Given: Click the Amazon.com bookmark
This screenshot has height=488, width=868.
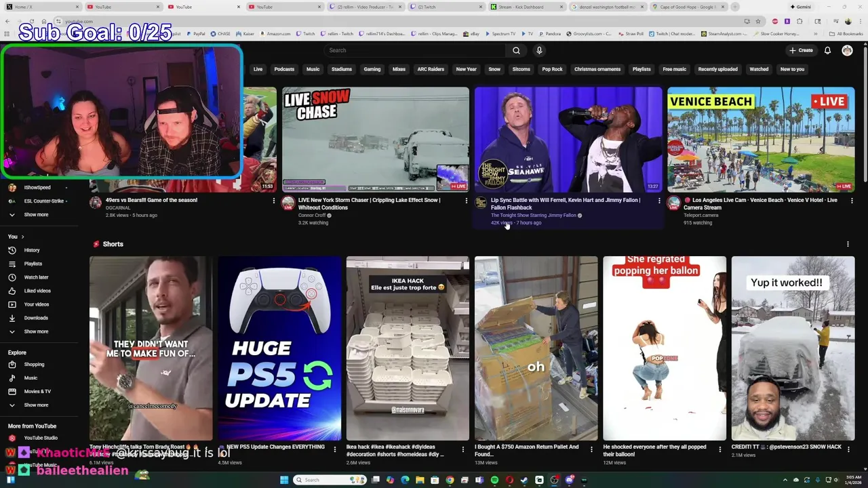Looking at the screenshot, I should [274, 33].
